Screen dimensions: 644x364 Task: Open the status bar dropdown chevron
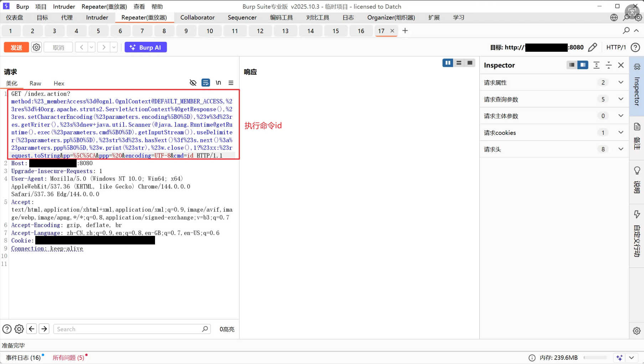point(632,358)
